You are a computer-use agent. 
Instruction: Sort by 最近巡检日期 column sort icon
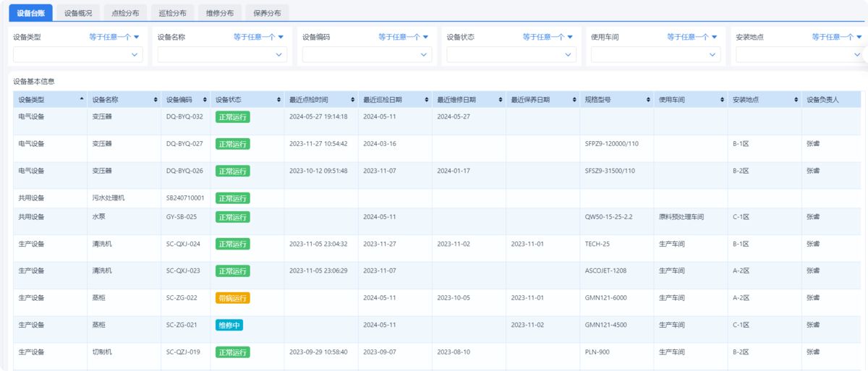[427, 99]
